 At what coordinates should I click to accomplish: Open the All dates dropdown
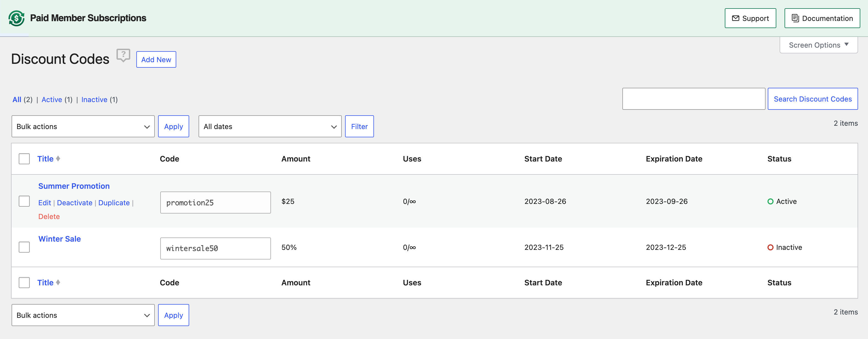click(x=270, y=127)
